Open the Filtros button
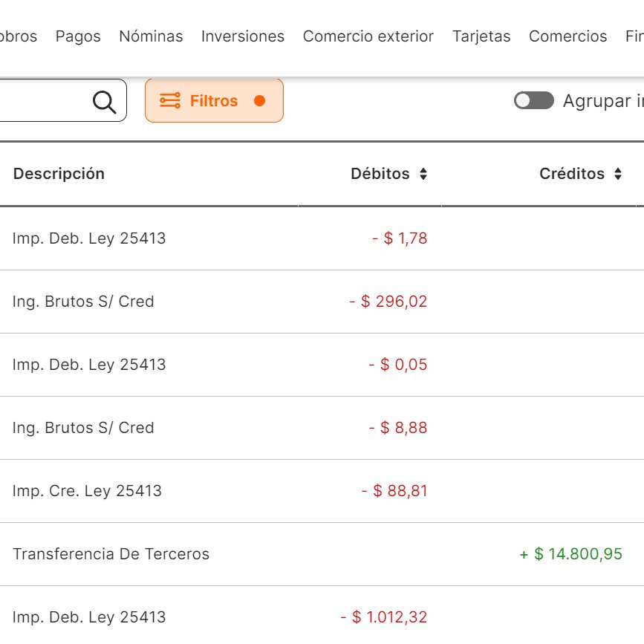This screenshot has height=644, width=644. click(214, 100)
